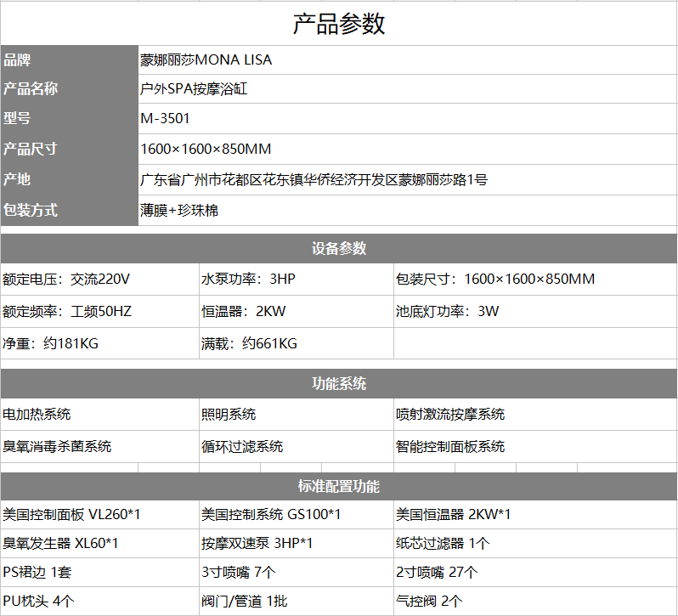Click the 产品尺寸 value 1600×1600×850MM

206,150
